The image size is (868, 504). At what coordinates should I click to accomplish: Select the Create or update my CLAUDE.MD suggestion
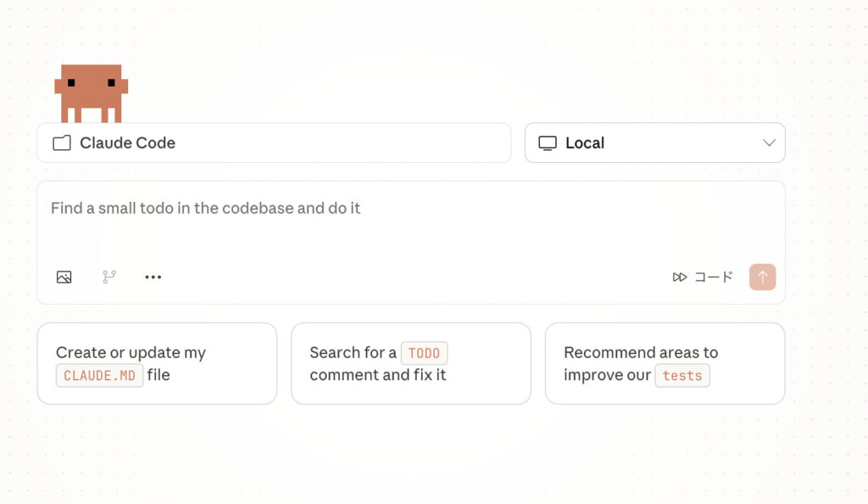[157, 363]
